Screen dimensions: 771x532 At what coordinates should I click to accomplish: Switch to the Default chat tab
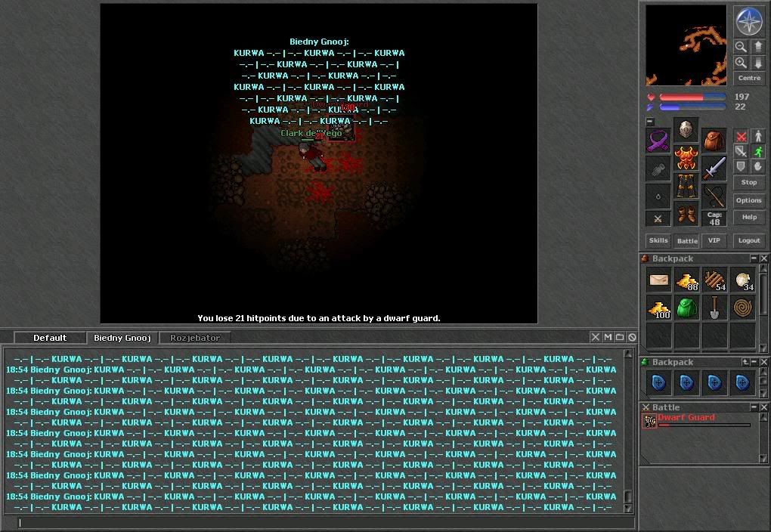[x=50, y=338]
